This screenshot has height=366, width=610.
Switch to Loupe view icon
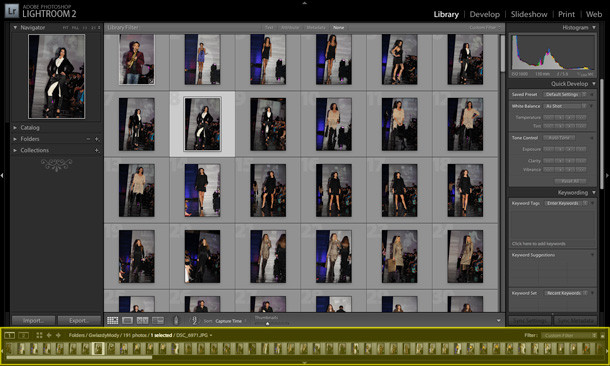(128, 320)
